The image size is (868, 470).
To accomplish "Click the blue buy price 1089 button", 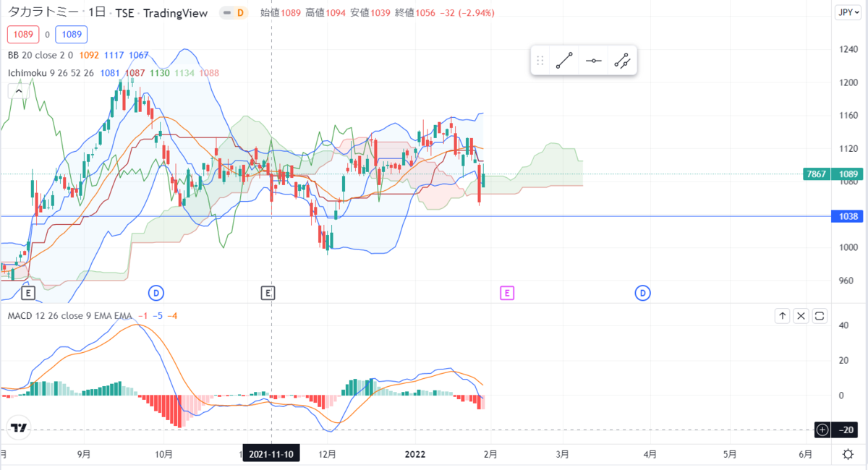I will point(71,34).
